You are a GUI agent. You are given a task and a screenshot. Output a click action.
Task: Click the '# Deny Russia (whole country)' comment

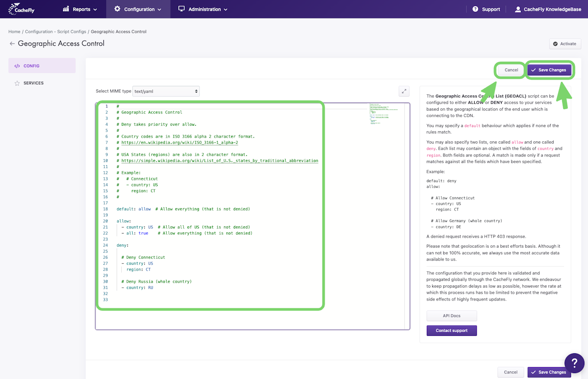(x=157, y=281)
